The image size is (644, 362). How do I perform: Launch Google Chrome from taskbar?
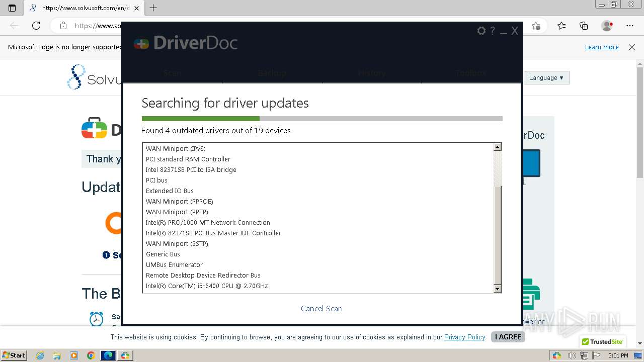point(91,355)
